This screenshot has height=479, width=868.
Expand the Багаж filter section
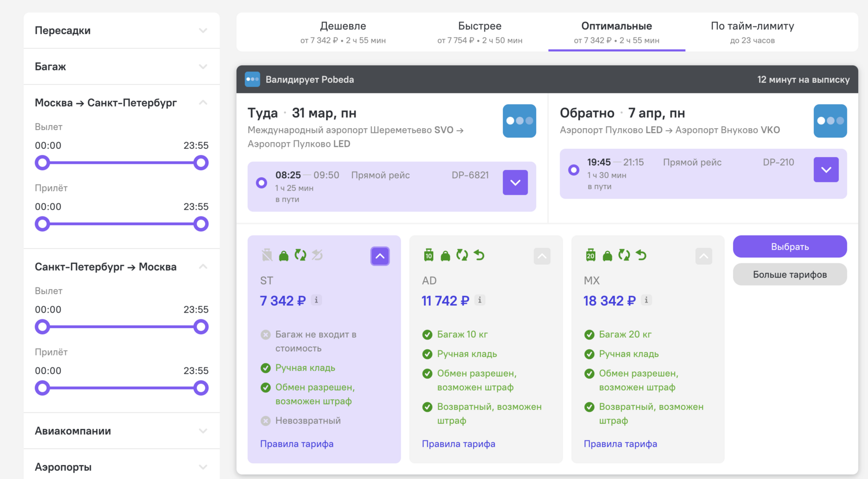[x=121, y=67]
